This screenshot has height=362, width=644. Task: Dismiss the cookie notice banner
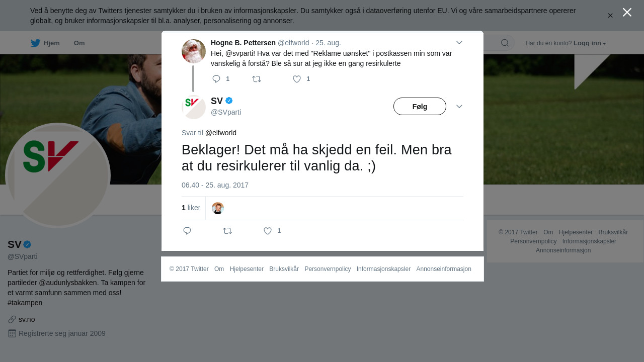point(610,16)
